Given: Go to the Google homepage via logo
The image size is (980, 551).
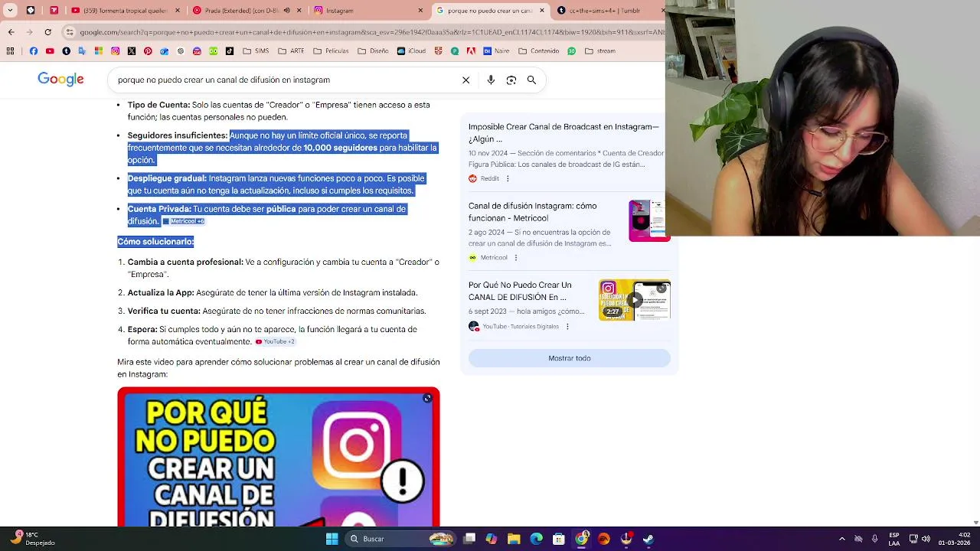Looking at the screenshot, I should coord(60,80).
